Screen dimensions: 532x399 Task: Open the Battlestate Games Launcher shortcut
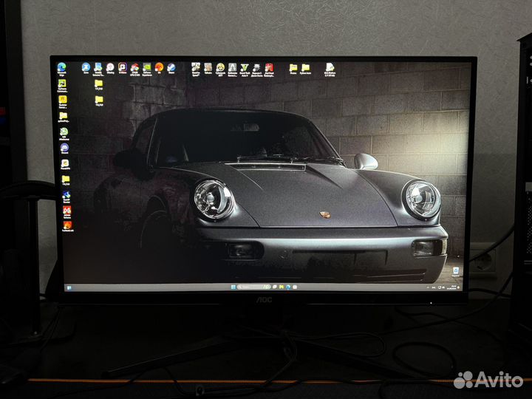[233, 69]
